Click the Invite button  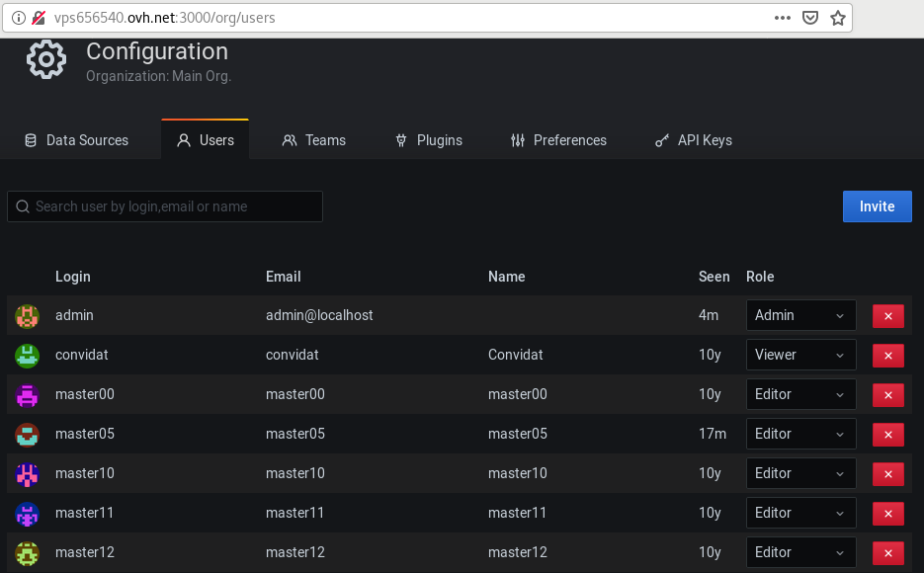click(877, 206)
